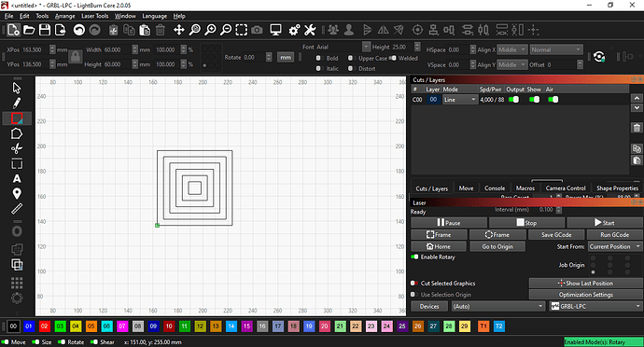Toggle Show switch for layer C00
644x347 pixels.
[535, 100]
